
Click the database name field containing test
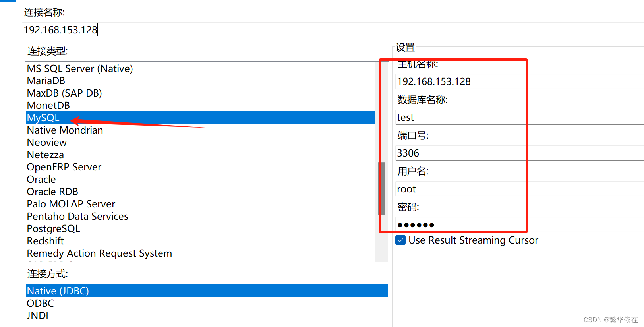point(520,117)
